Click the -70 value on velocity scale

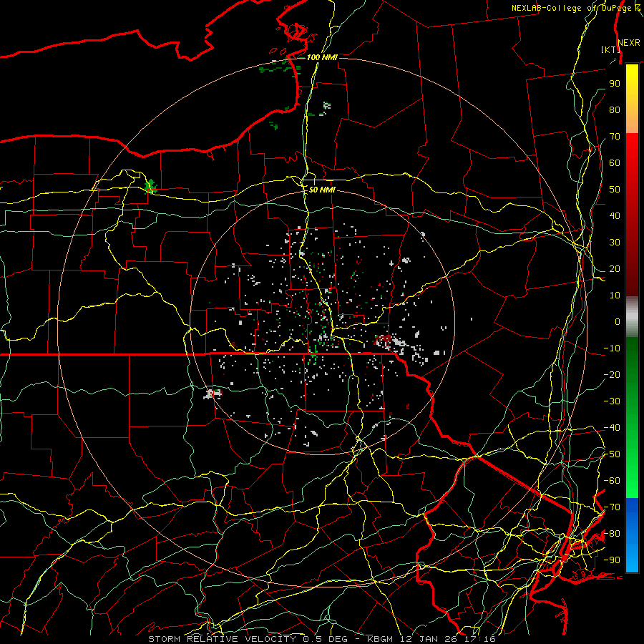pyautogui.click(x=612, y=507)
